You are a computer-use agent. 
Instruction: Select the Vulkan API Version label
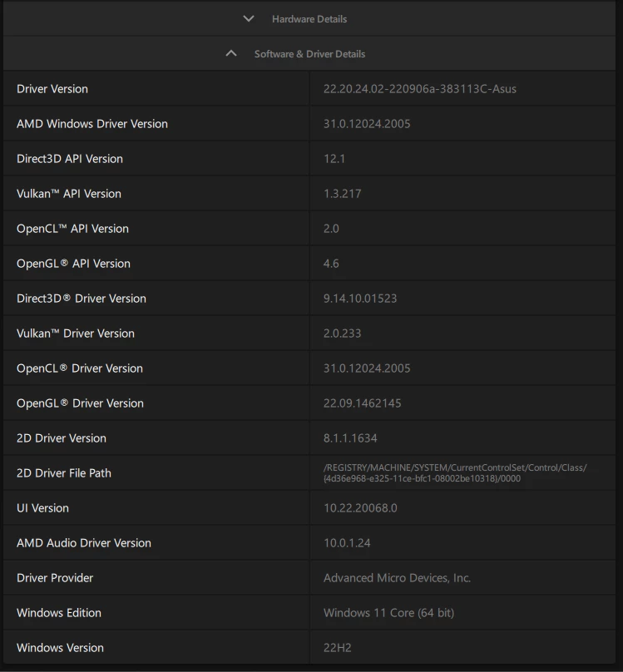pyautogui.click(x=69, y=194)
